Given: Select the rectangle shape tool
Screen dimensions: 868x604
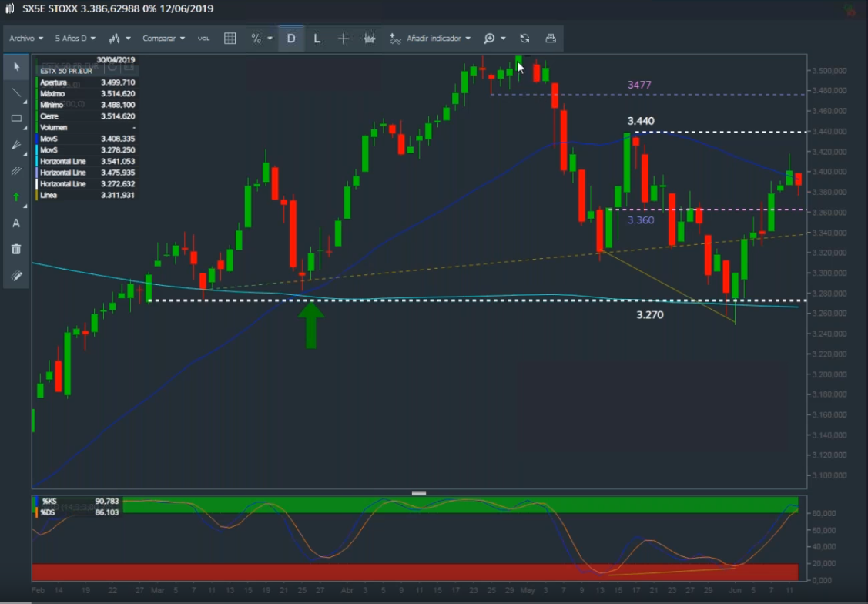Looking at the screenshot, I should point(16,119).
